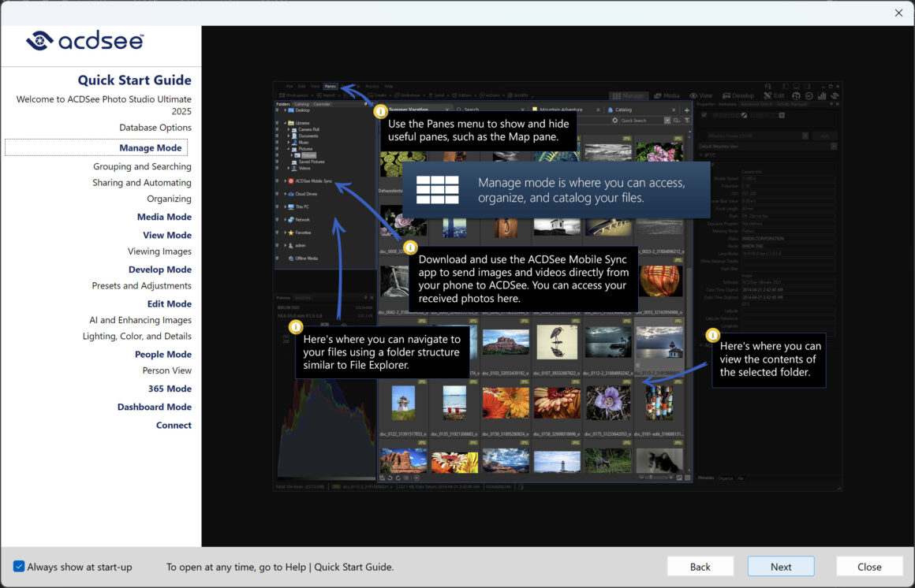Jump to the Dashboard Mode section
Screen dimensions: 915x588
click(155, 407)
